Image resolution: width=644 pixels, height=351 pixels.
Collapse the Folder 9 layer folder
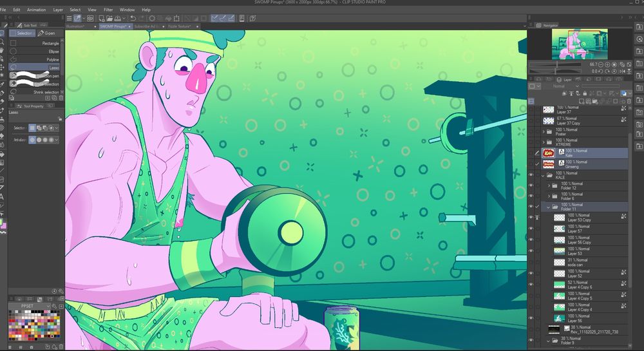tap(549, 341)
